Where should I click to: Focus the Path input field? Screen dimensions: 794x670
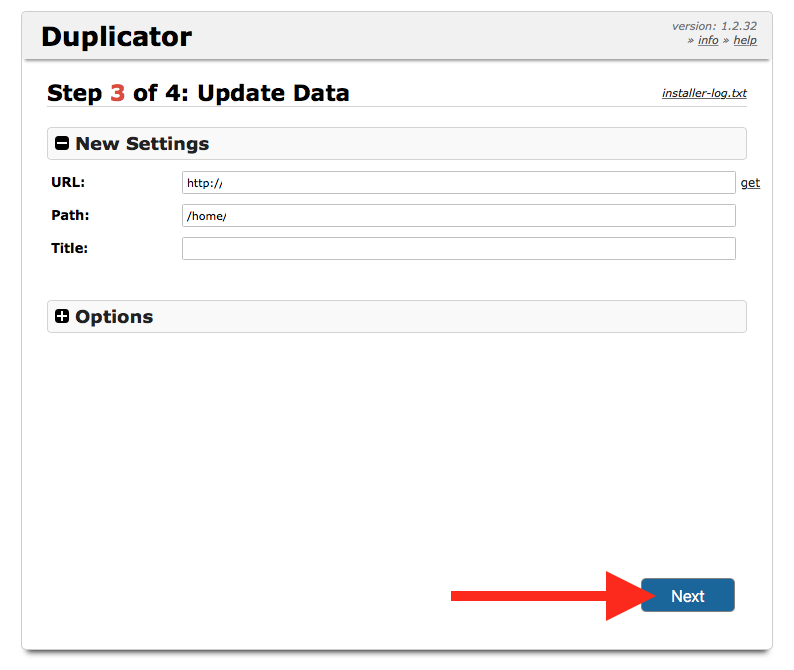pos(459,216)
